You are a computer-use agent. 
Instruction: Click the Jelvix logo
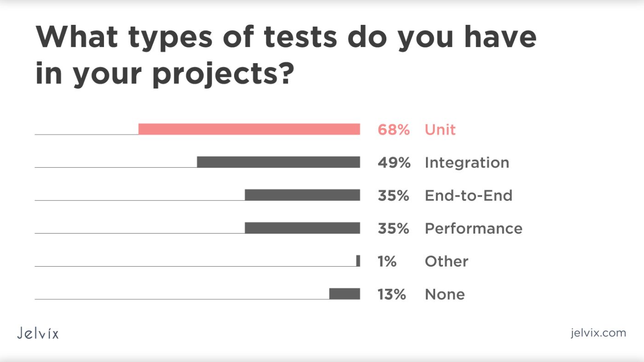[38, 333]
